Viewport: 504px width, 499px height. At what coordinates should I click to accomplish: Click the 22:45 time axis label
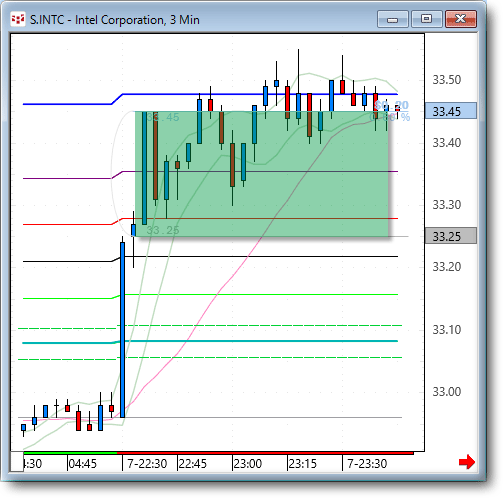tap(193, 464)
